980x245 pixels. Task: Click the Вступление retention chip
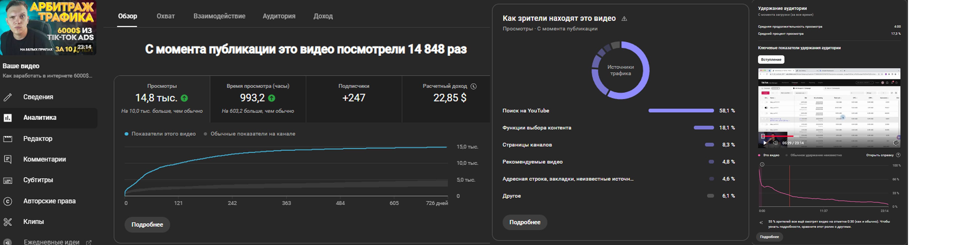[x=771, y=60]
